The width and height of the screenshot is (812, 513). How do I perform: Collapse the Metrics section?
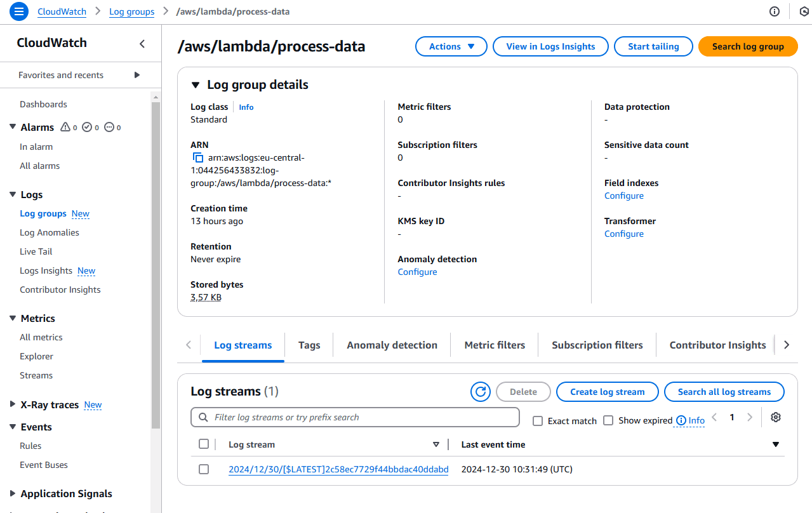(x=13, y=318)
